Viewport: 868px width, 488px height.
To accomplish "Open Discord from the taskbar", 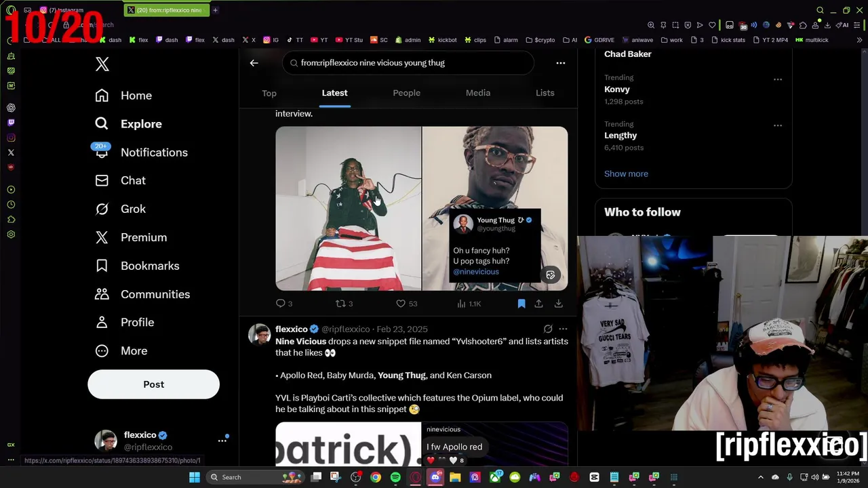I will pos(435,477).
